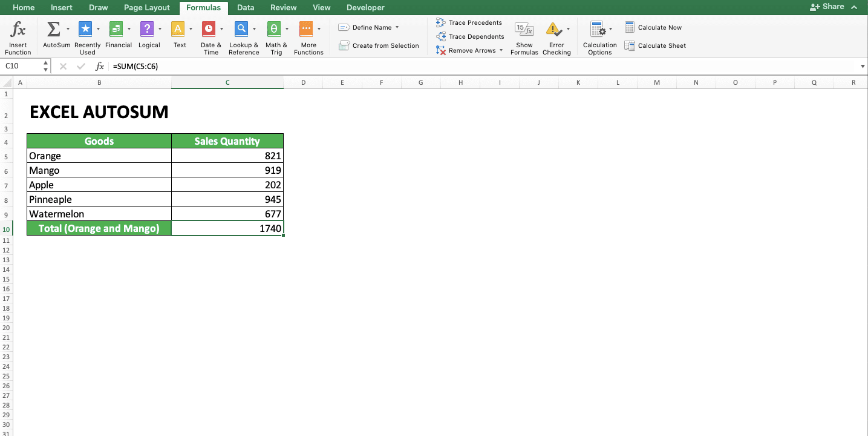The width and height of the screenshot is (868, 436).
Task: Click the fx icon in formula bar
Action: [x=100, y=67]
